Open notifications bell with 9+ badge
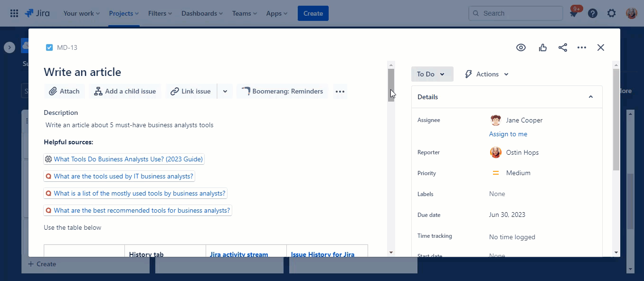Viewport: 644px width, 281px height. 574,13
